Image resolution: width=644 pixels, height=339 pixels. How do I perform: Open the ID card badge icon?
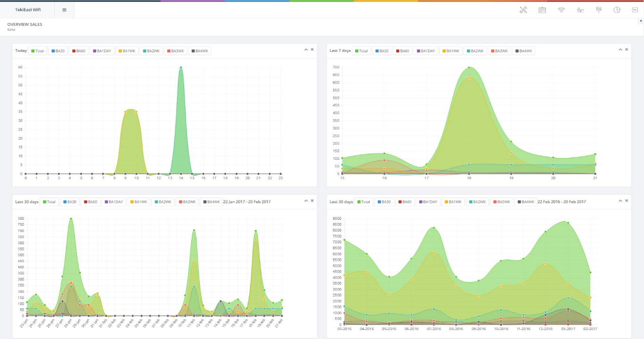542,10
